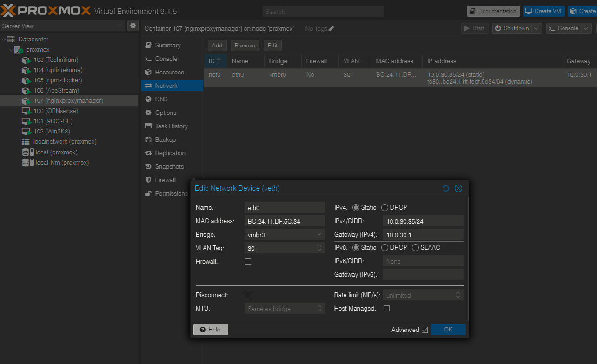This screenshot has width=597, height=364.
Task: Click the container icon for 104 (uptimekuma)
Action: (26, 70)
